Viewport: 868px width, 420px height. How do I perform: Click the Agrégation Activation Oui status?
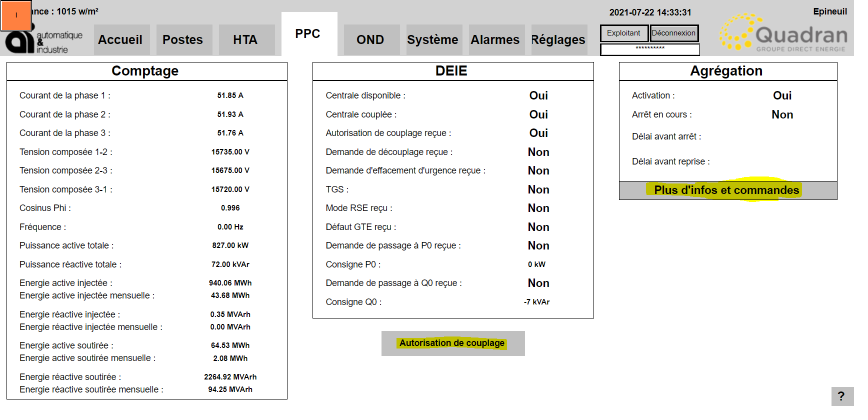[x=782, y=95]
